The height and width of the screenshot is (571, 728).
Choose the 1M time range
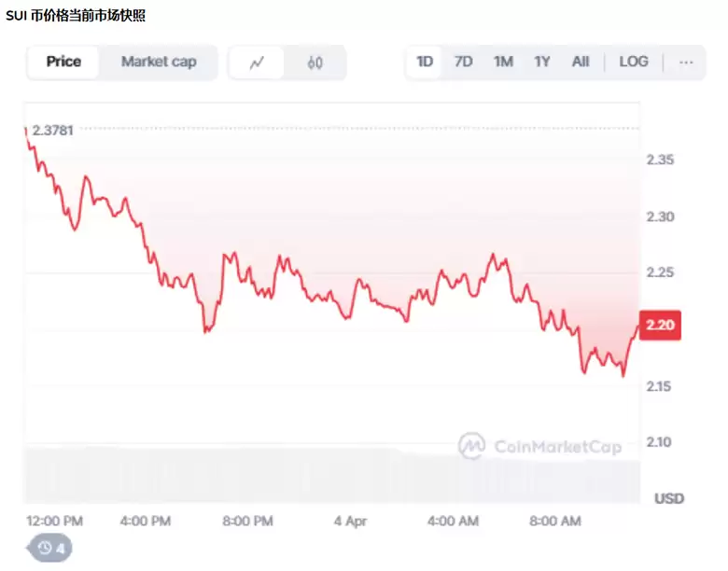coord(503,62)
